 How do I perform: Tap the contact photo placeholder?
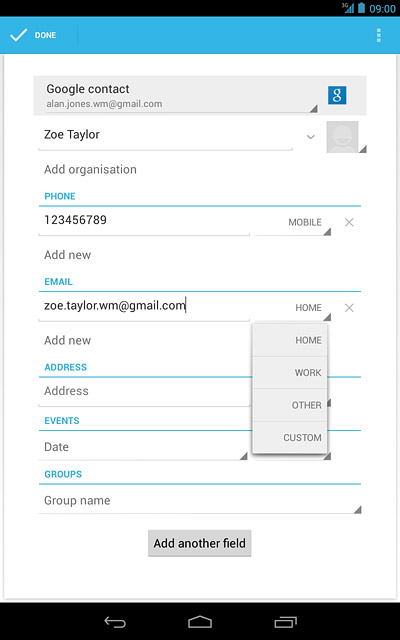[342, 137]
